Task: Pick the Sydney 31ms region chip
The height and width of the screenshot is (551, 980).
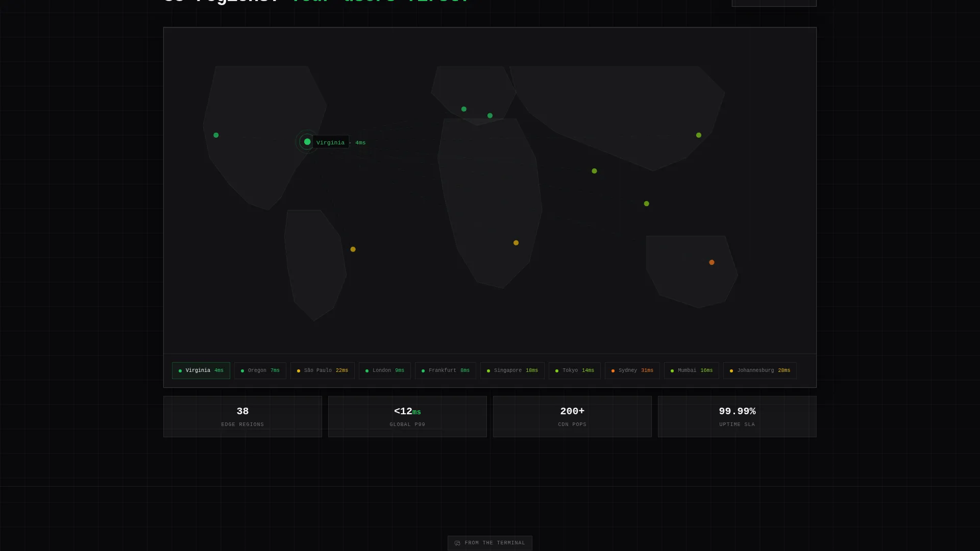Action: tap(632, 370)
